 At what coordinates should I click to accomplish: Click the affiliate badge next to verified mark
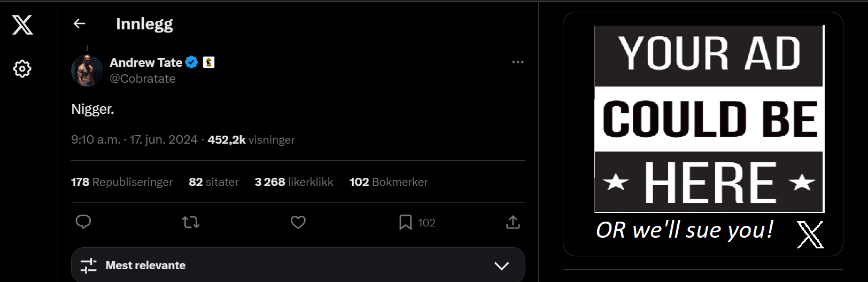[x=209, y=62]
